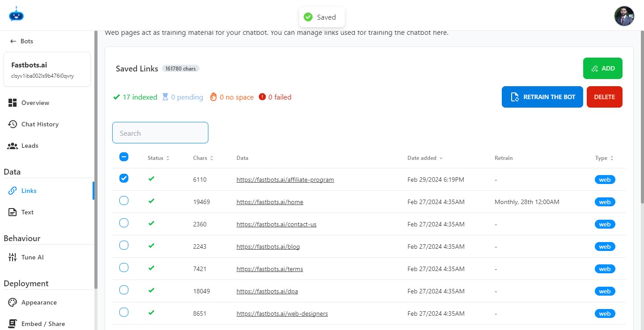
Task: Toggle the select-all header checkbox
Action: pyautogui.click(x=124, y=157)
